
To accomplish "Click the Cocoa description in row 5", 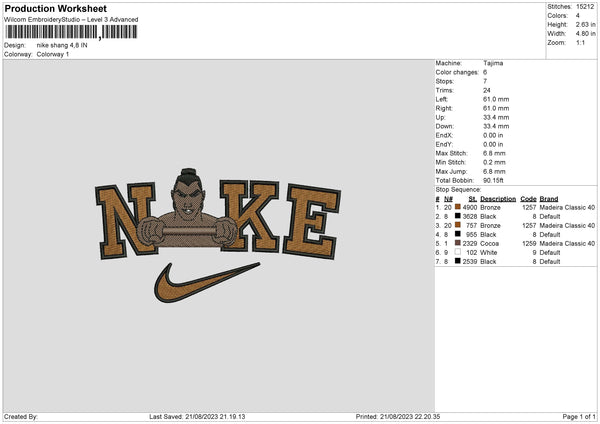I will (x=489, y=244).
